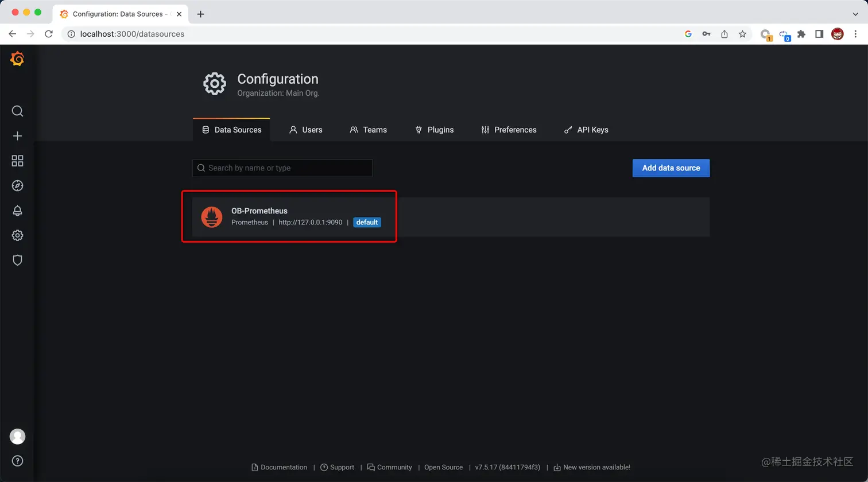This screenshot has height=482, width=868.
Task: Click the Search by name or type field
Action: click(x=282, y=168)
